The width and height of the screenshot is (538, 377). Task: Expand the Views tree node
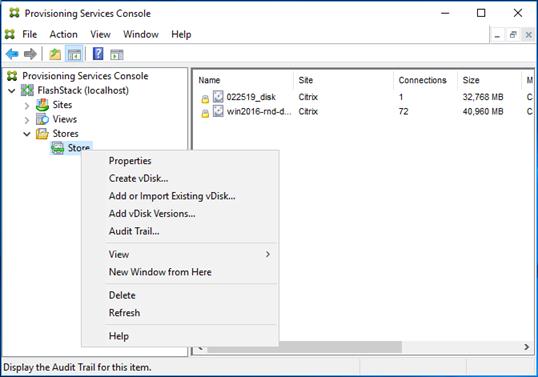click(27, 120)
